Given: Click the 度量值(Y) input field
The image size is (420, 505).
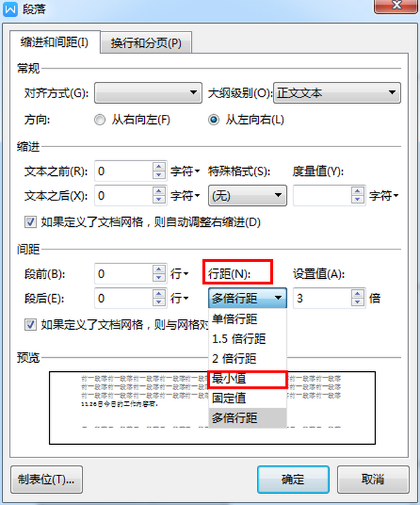Looking at the screenshot, I should [x=323, y=195].
